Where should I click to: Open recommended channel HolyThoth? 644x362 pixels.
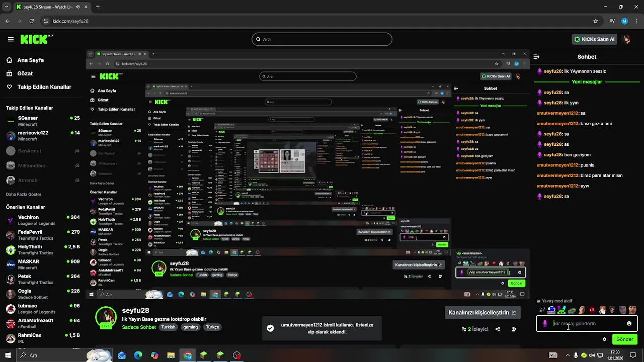[43, 250]
